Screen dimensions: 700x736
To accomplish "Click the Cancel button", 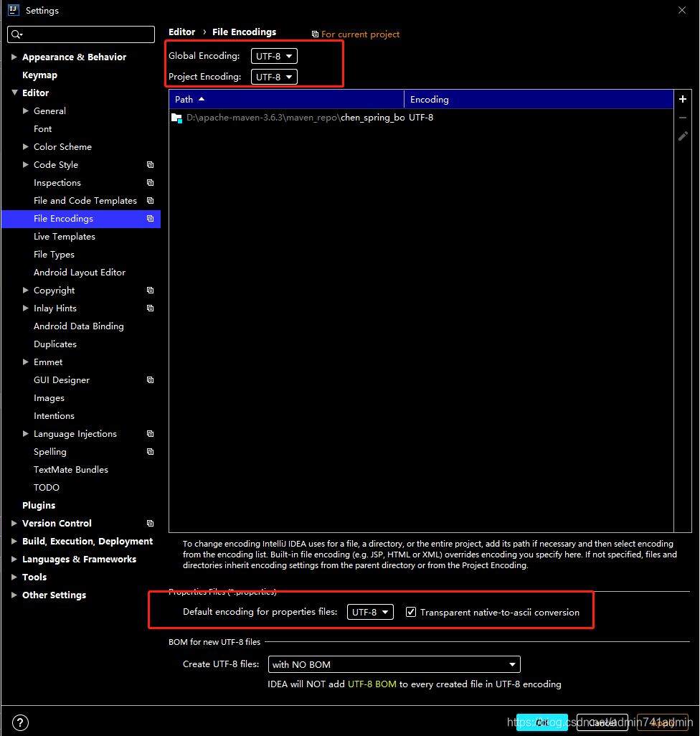I will (602, 722).
